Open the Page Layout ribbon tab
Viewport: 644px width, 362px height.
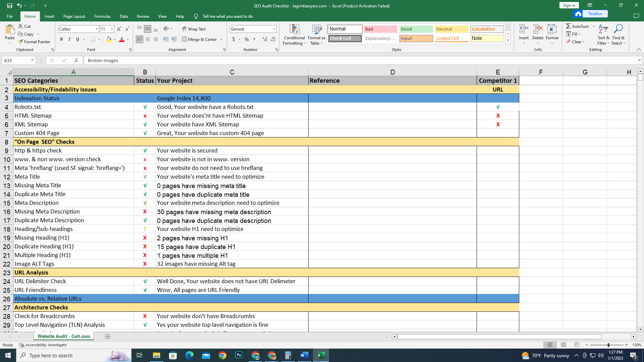click(74, 16)
